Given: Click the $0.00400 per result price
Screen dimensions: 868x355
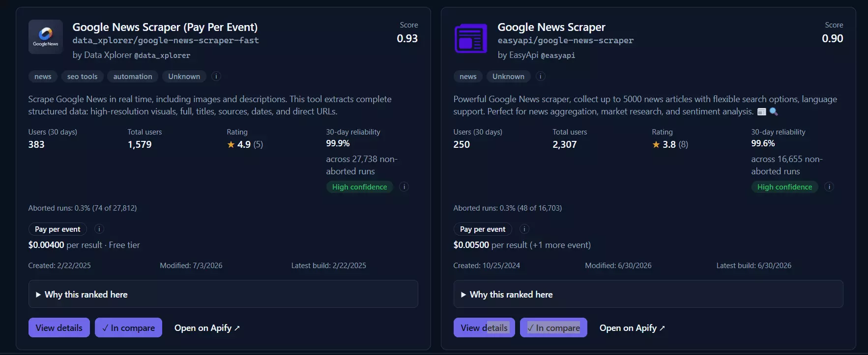Looking at the screenshot, I should 65,245.
